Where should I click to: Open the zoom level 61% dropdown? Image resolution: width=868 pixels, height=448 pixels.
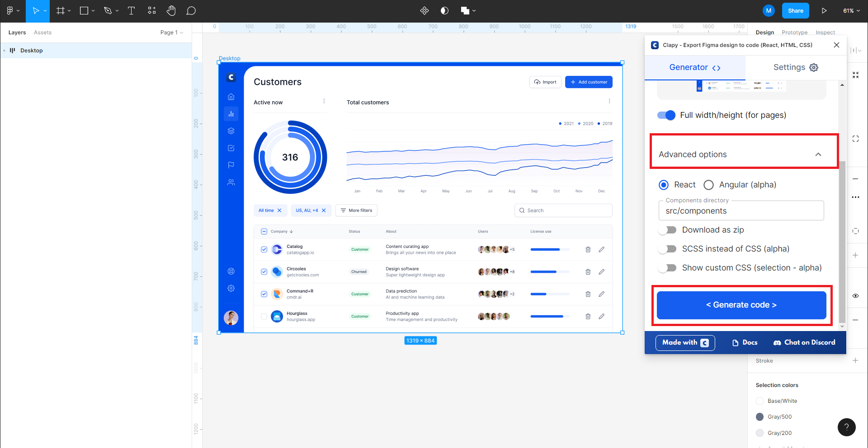tap(852, 10)
